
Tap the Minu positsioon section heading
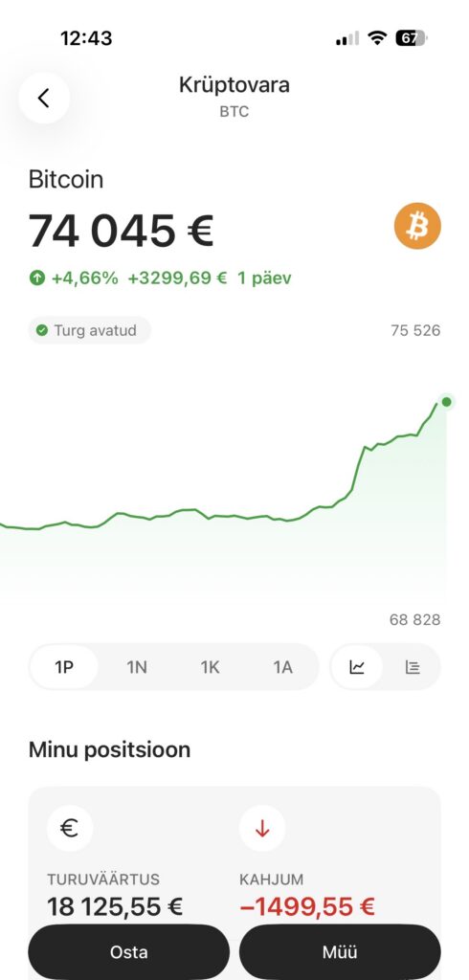click(x=109, y=749)
